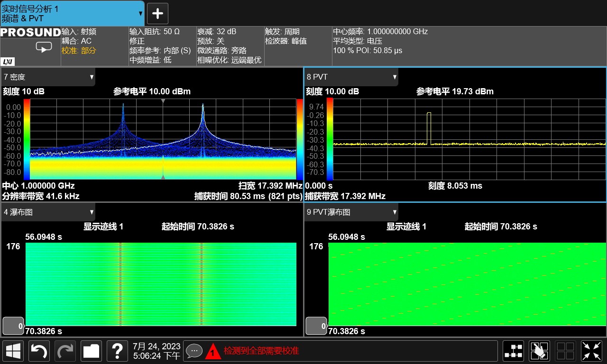Open the Windows start menu

13,351
